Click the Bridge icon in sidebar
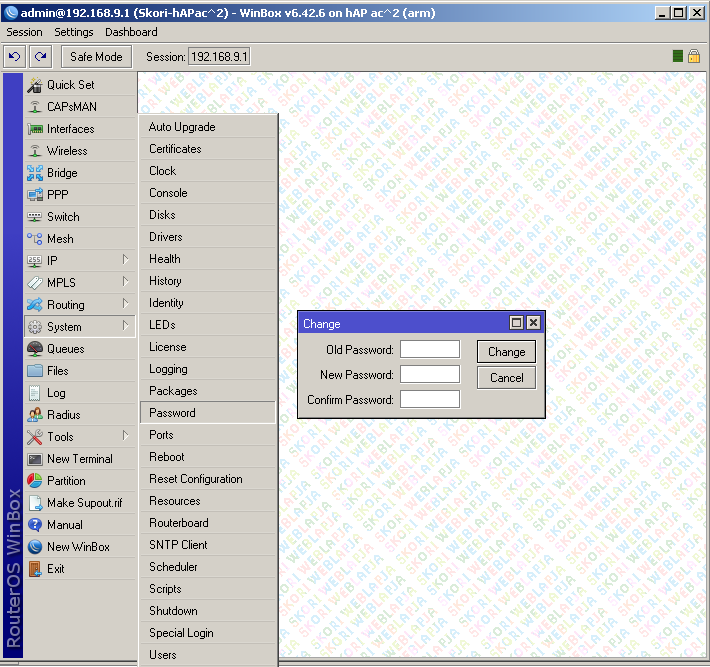The height and width of the screenshot is (667, 710). pyautogui.click(x=35, y=173)
